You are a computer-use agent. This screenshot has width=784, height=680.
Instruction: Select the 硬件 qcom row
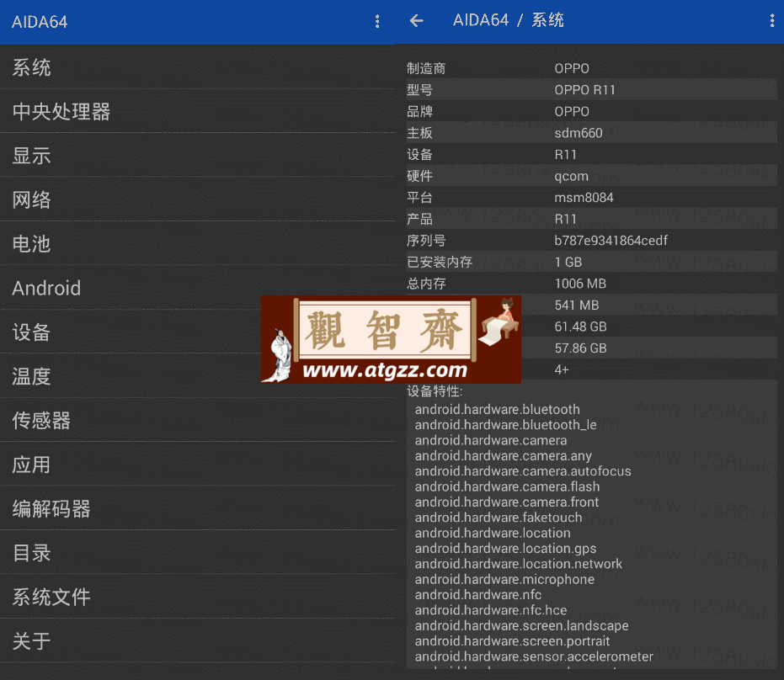pos(591,176)
